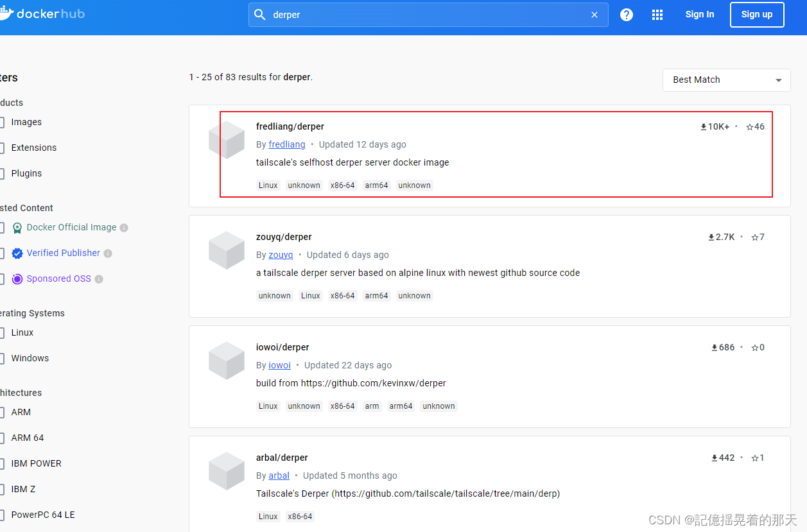The image size is (807, 532).
Task: Click the star icon on iowoi/derper
Action: click(x=754, y=348)
